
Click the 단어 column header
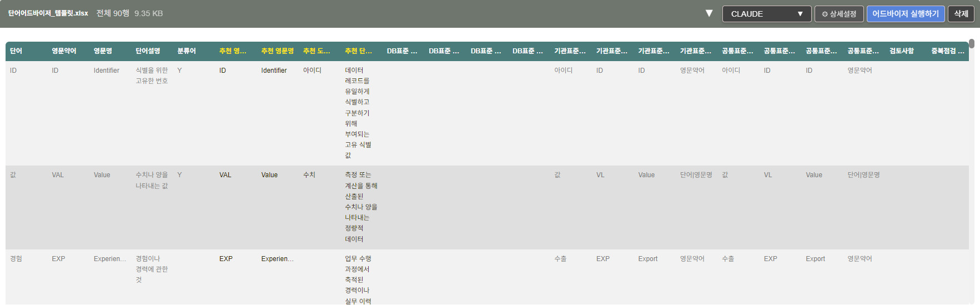16,51
